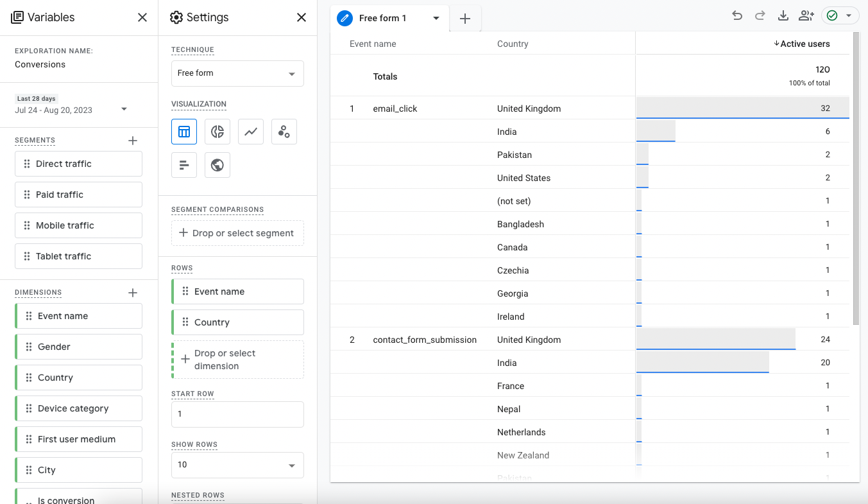Viewport: 868px width, 504px height.
Task: Add a new exploration tab
Action: pyautogui.click(x=465, y=19)
